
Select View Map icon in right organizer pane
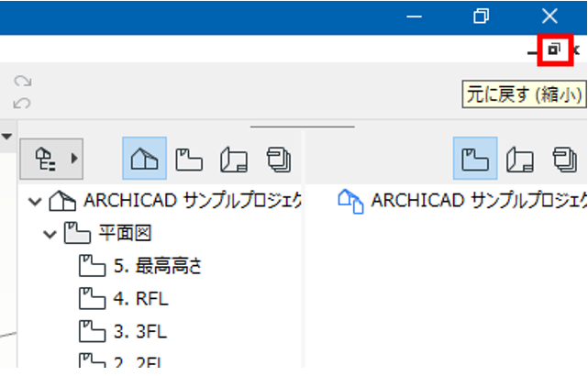[x=475, y=159]
